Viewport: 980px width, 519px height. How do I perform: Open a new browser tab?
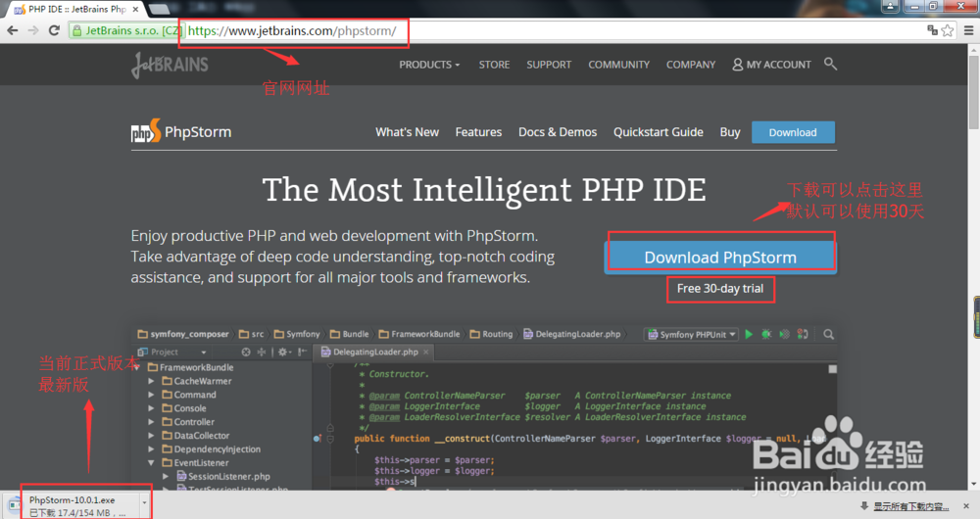(x=160, y=9)
